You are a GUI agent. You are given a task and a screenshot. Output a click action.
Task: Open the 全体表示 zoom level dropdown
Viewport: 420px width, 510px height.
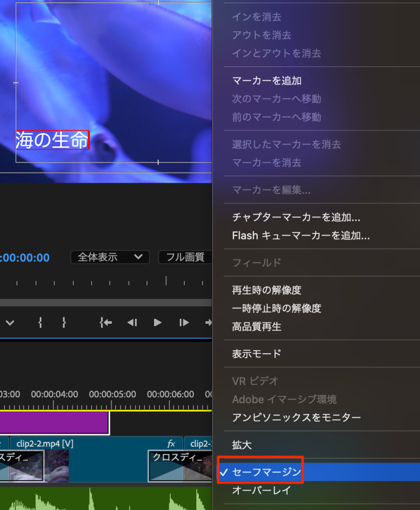(110, 257)
